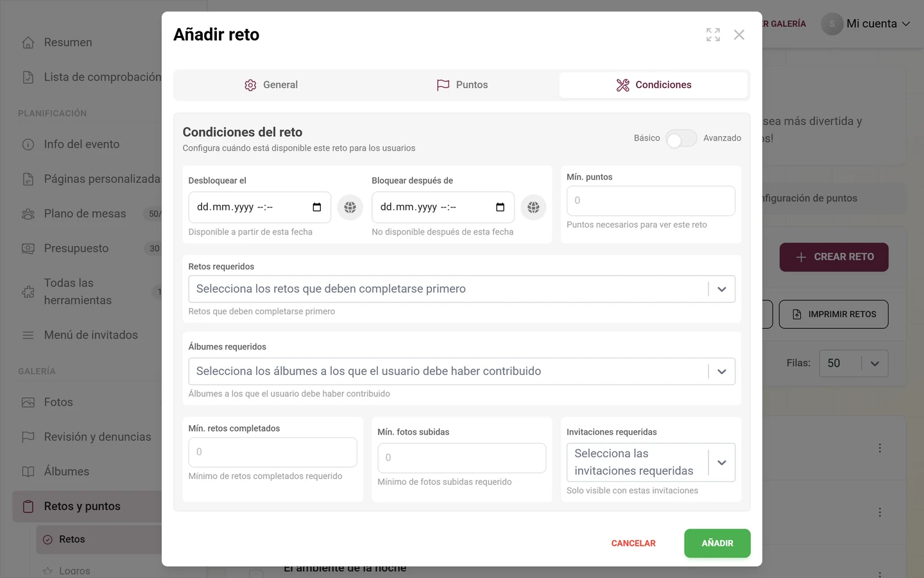Click the green Añadir button
The image size is (924, 578).
pos(717,543)
